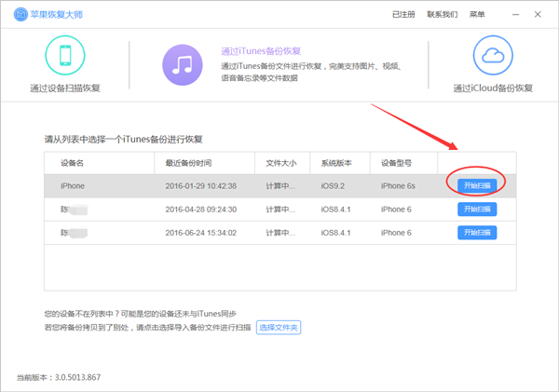Image resolution: width=559 pixels, height=392 pixels.
Task: Start scan for 2016-04-28 backup
Action: pos(477,210)
